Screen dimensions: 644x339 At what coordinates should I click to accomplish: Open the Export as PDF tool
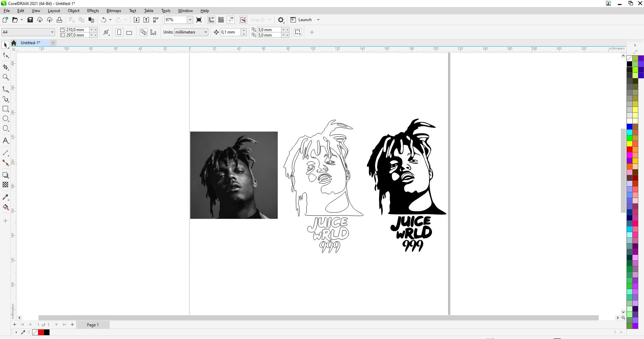coord(155,20)
